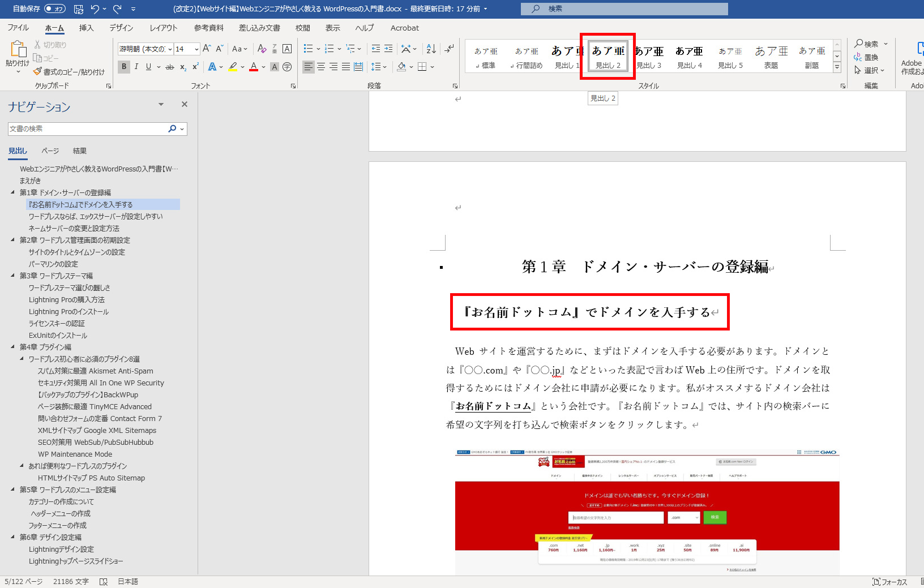Viewport: 924px width, 588px height.
Task: Open the paste options arrow under 貼り付け
Action: 18,72
